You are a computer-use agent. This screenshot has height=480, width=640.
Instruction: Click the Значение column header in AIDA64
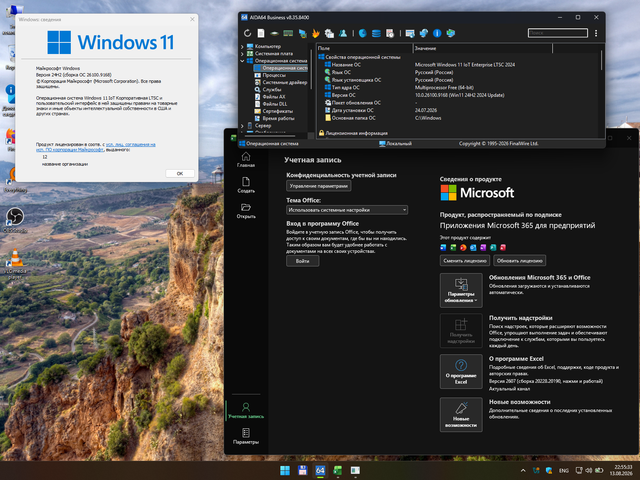pyautogui.click(x=483, y=48)
